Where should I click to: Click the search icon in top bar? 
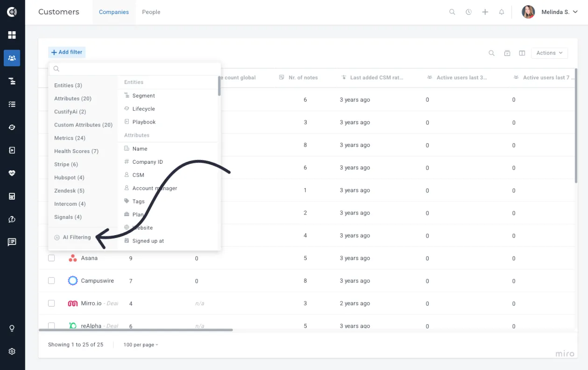click(x=452, y=12)
